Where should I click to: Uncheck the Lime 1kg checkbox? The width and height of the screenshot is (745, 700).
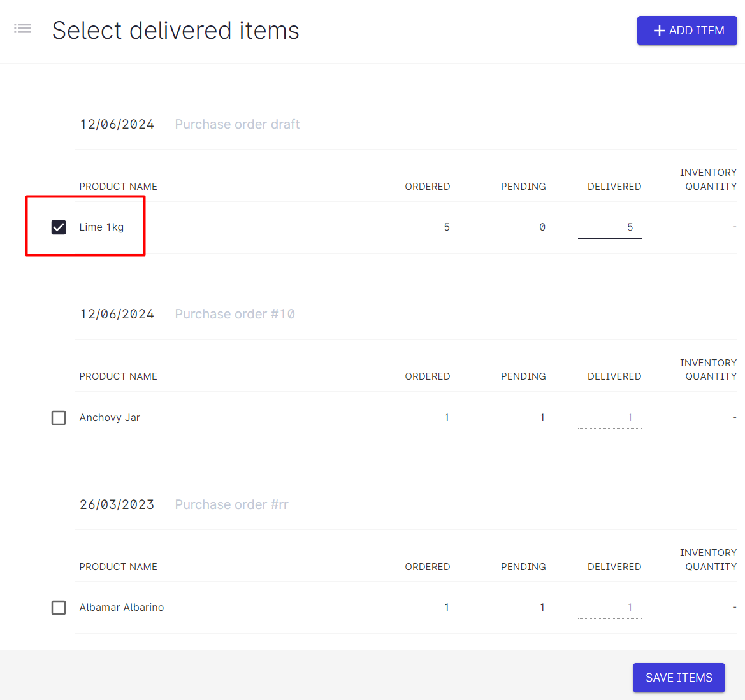[58, 226]
